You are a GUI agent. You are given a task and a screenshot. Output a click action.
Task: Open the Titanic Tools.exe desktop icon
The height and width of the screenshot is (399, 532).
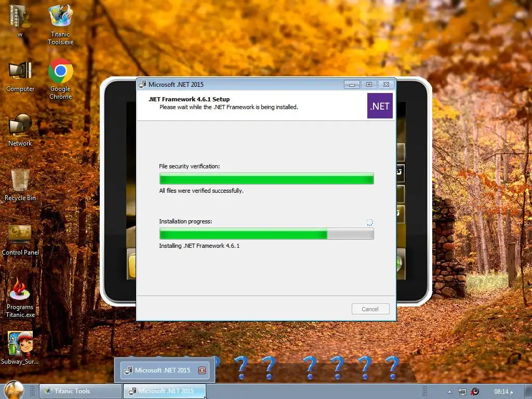click(x=60, y=24)
